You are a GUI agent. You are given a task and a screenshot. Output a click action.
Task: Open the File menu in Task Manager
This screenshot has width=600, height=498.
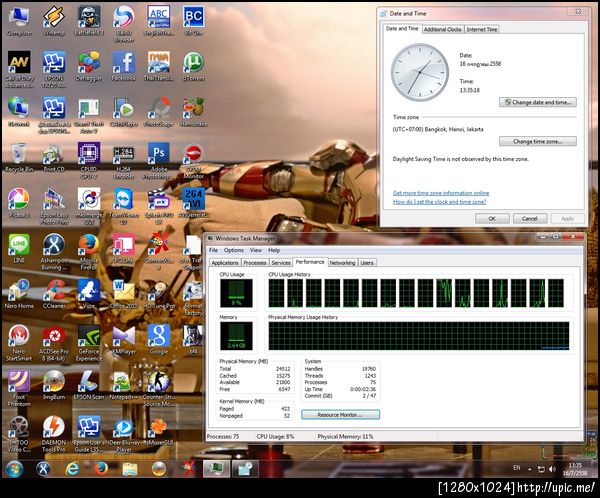coord(213,250)
